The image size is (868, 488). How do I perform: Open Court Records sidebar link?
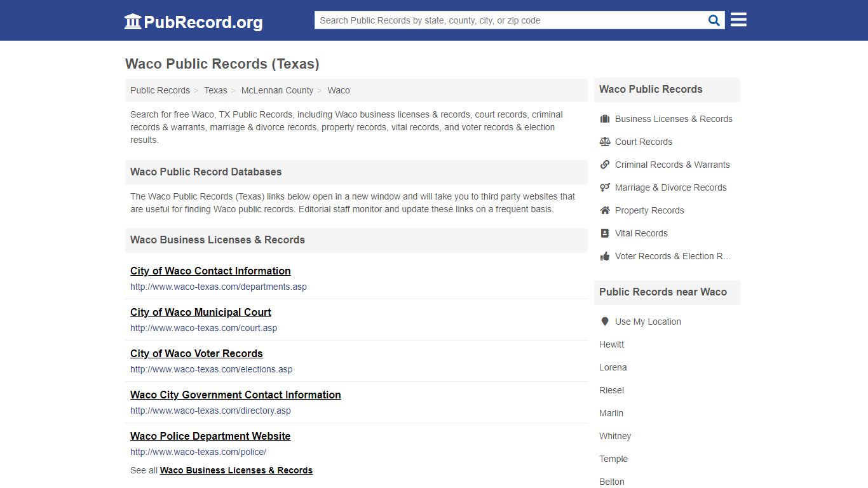point(644,142)
